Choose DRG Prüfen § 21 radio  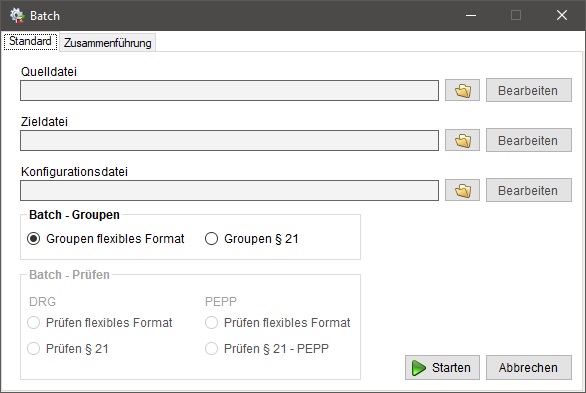(68, 349)
